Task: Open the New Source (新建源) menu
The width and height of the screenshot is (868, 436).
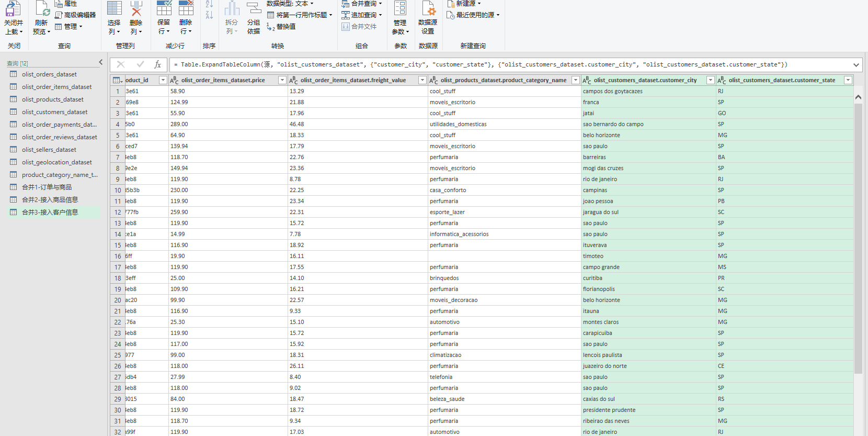Action: [x=464, y=4]
